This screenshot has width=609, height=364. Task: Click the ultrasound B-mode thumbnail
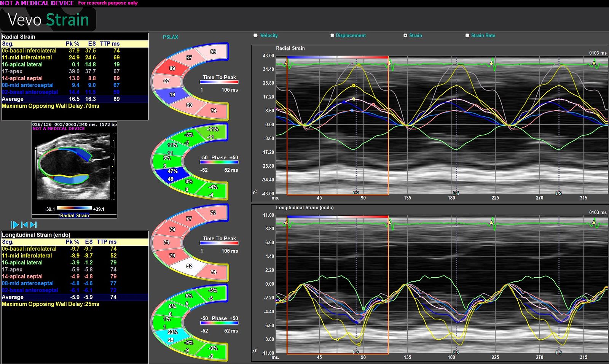(74, 167)
